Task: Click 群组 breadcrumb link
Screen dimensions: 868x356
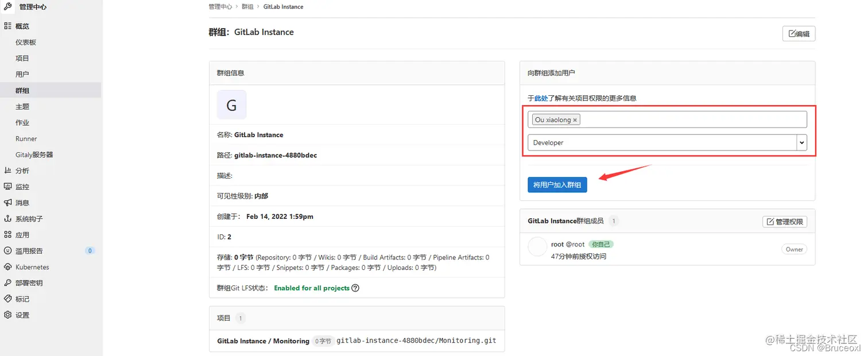Action: point(247,7)
